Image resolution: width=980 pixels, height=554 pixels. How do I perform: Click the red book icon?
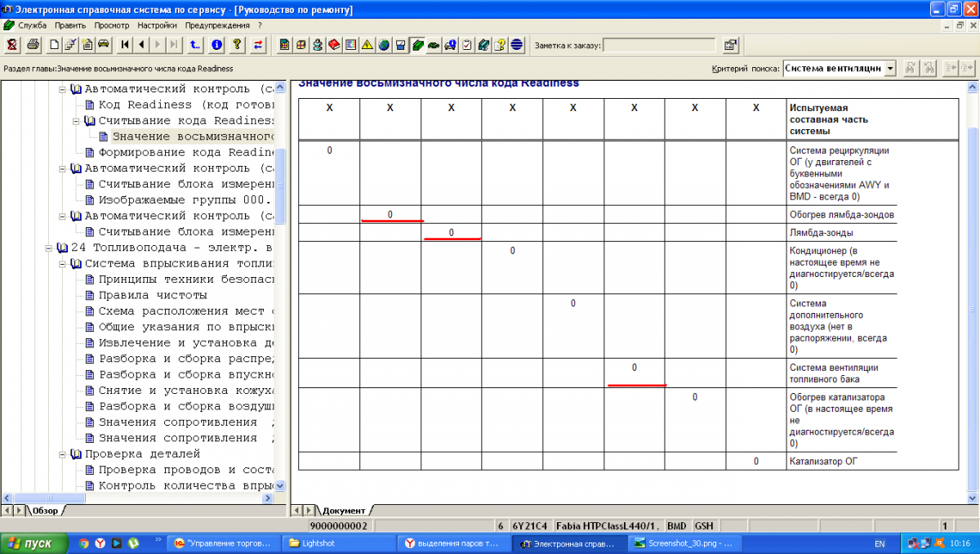(x=334, y=45)
